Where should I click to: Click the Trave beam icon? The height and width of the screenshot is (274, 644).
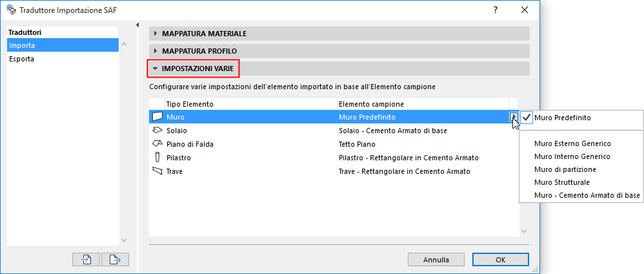[x=156, y=171]
